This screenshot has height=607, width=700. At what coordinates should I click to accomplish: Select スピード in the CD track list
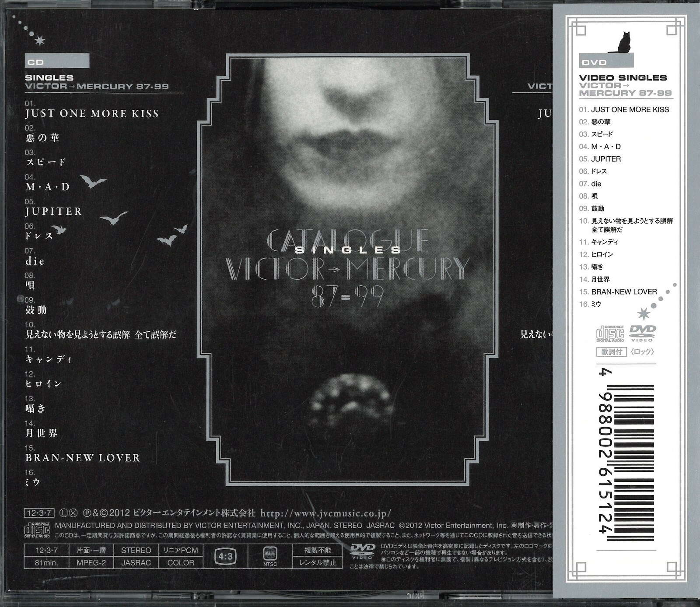tap(45, 162)
